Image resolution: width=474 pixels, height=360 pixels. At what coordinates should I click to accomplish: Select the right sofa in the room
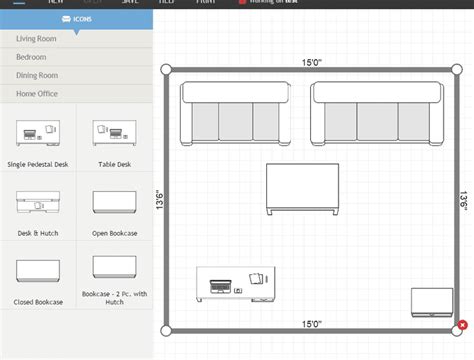pos(377,114)
